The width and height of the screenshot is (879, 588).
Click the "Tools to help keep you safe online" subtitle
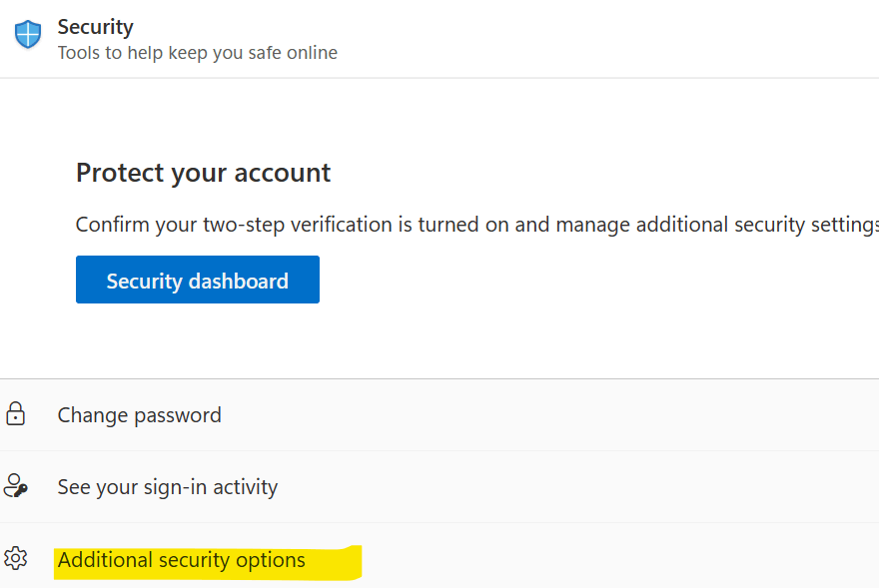click(x=198, y=53)
